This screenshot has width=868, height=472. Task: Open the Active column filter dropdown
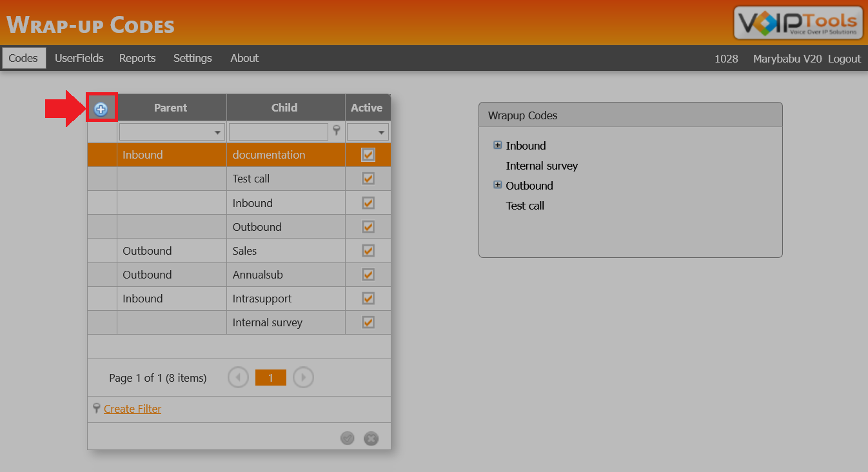[381, 131]
